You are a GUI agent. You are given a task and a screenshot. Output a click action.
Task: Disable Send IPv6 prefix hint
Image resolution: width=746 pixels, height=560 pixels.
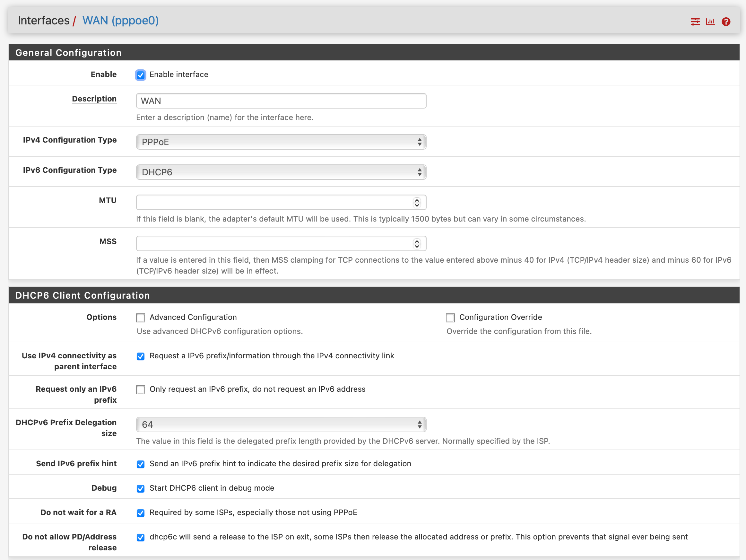pyautogui.click(x=141, y=464)
